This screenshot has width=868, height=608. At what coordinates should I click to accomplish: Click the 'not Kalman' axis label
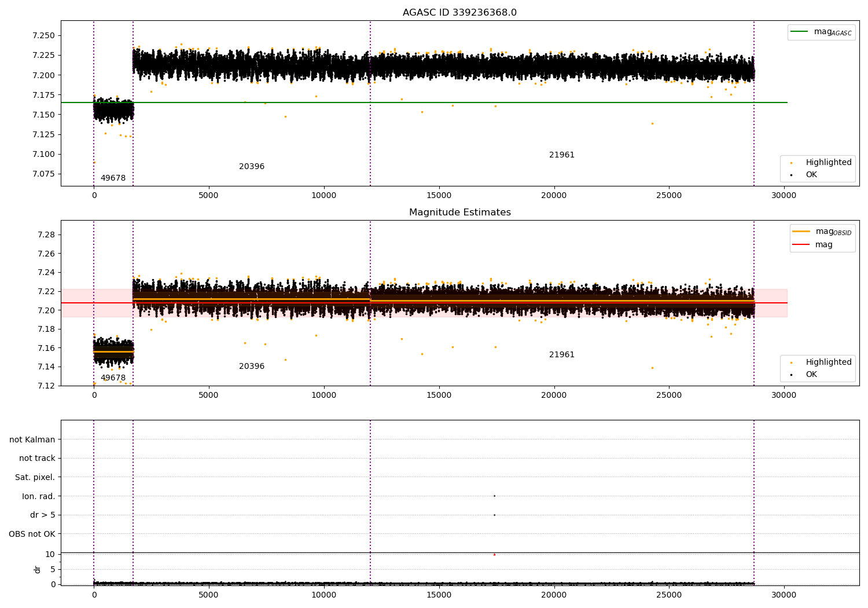32,439
